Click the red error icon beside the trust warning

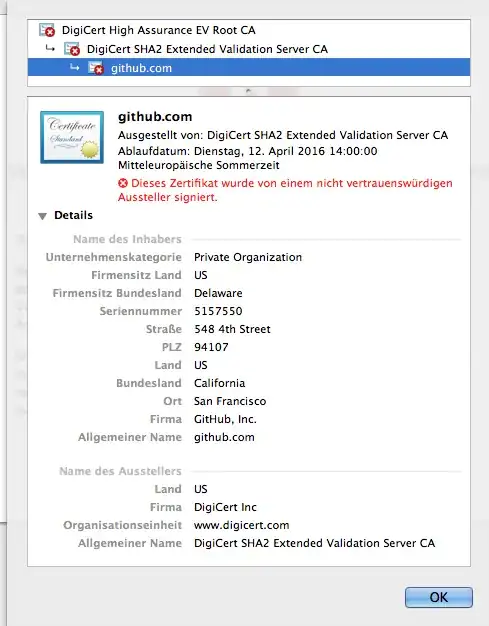tap(123, 183)
